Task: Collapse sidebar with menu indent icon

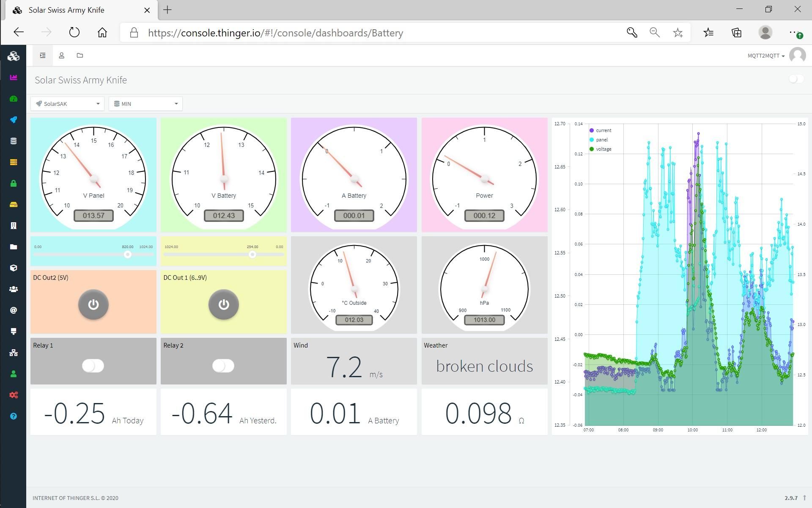Action: [x=43, y=55]
